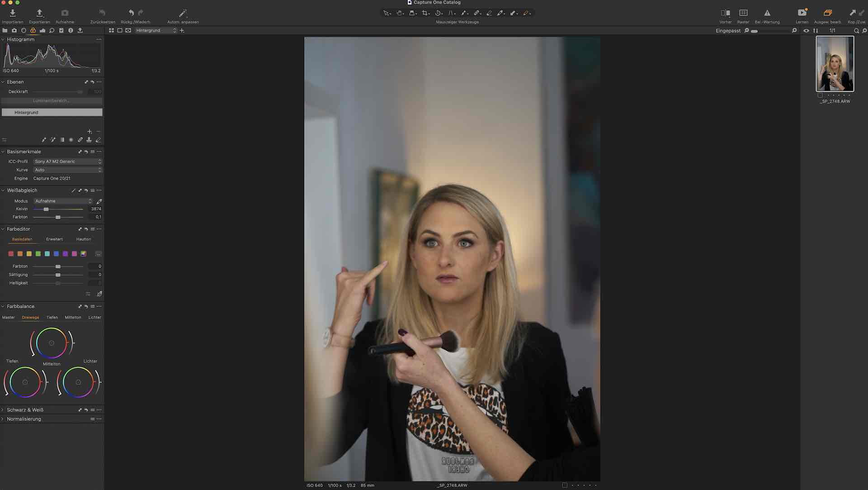This screenshot has width=868, height=490.
Task: Switch to Farbbalance Lichter tab
Action: [x=94, y=317]
